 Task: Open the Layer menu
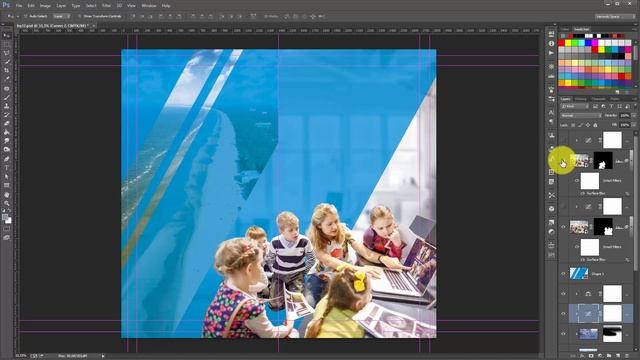(x=61, y=6)
